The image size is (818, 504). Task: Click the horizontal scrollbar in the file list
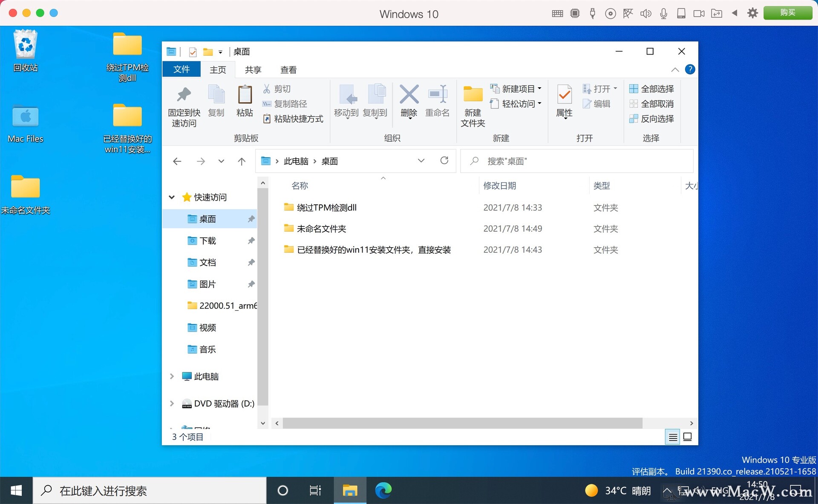click(462, 423)
